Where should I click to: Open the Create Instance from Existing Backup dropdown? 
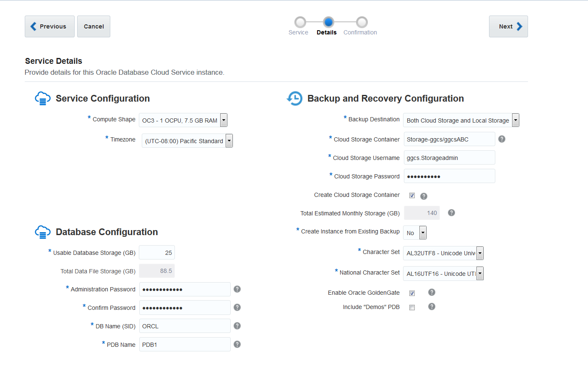coord(422,232)
